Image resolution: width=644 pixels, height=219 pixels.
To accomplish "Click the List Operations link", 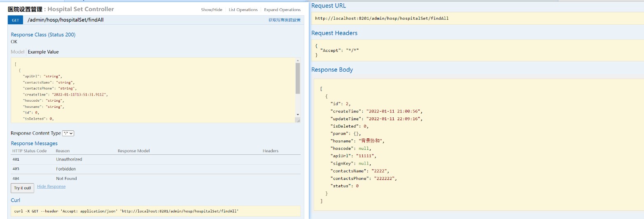I will tap(243, 10).
